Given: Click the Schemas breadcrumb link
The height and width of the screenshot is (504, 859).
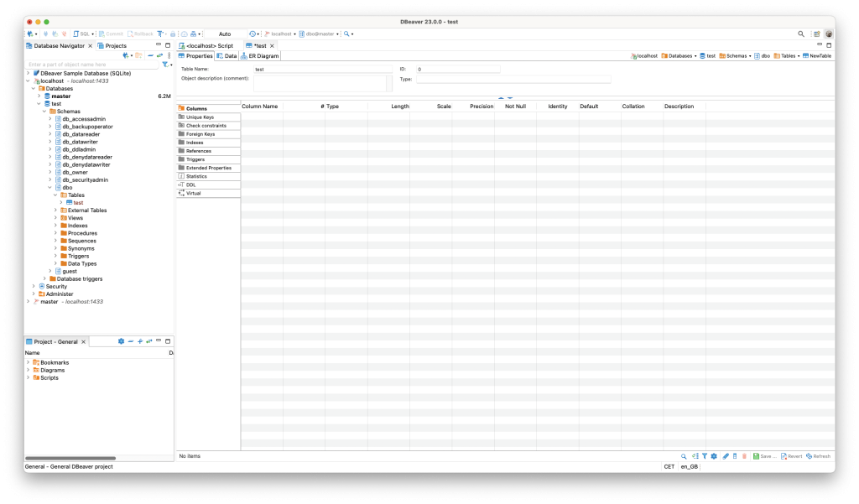Looking at the screenshot, I should (x=733, y=56).
